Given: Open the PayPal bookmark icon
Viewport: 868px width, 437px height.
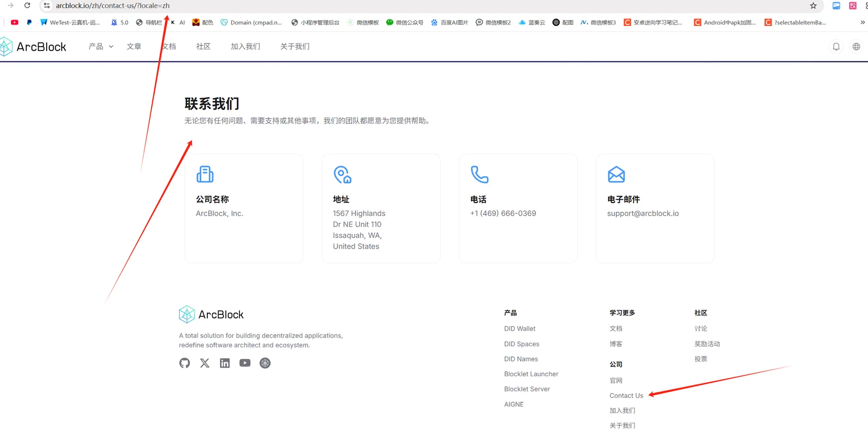Looking at the screenshot, I should tap(29, 22).
